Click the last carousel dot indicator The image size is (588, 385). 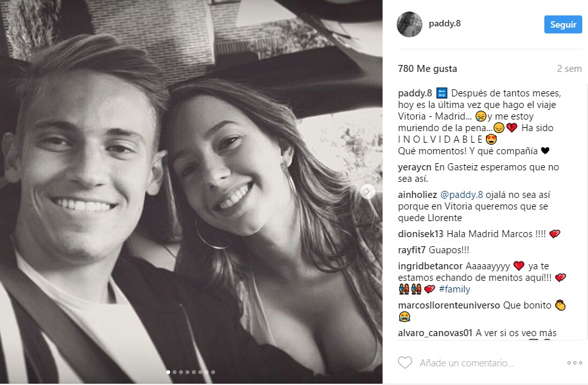pos(213,372)
